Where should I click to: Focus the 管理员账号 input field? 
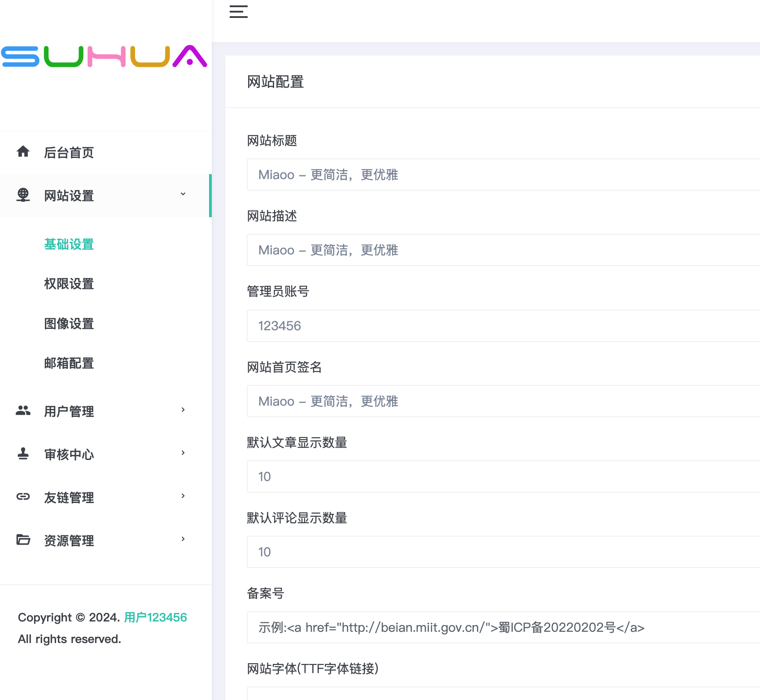pos(503,326)
